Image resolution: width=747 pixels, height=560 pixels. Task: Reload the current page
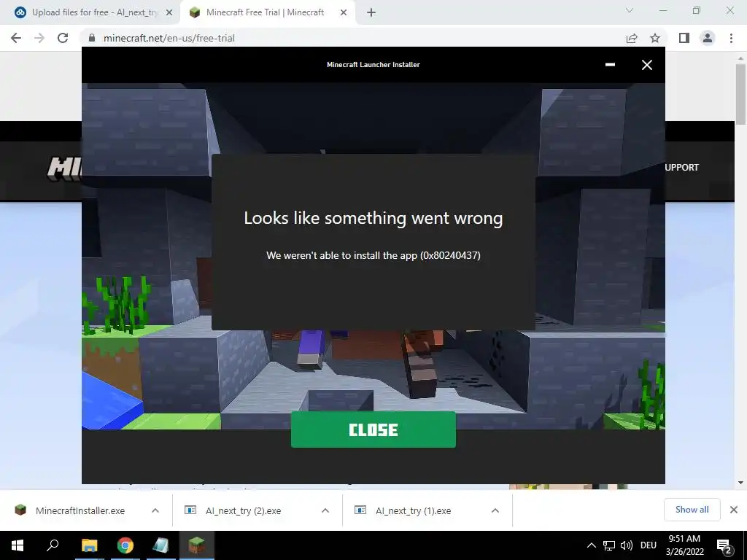(63, 38)
